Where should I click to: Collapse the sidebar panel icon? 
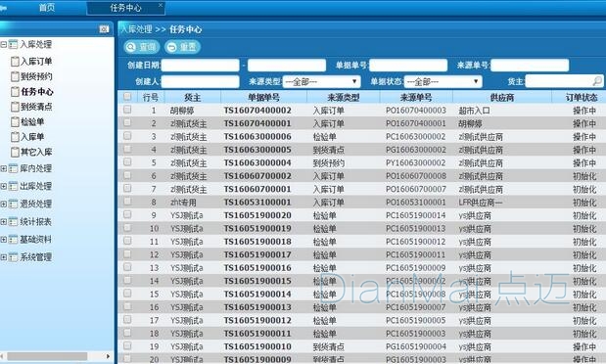[x=104, y=29]
